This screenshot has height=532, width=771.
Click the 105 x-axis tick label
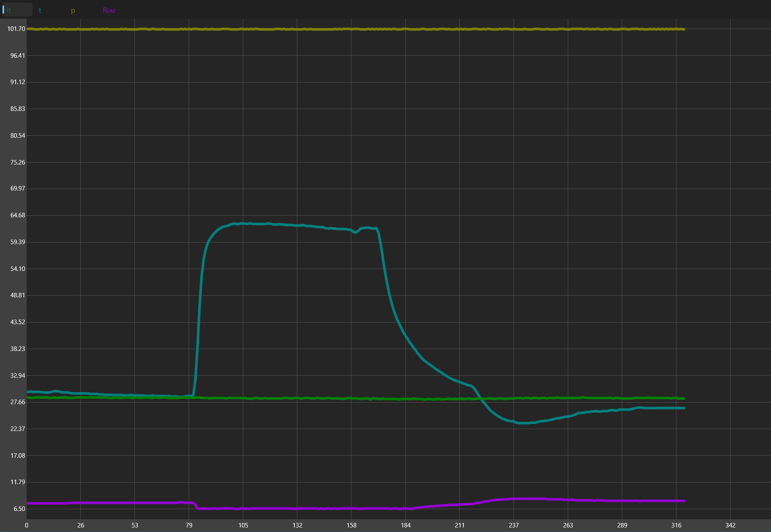243,525
